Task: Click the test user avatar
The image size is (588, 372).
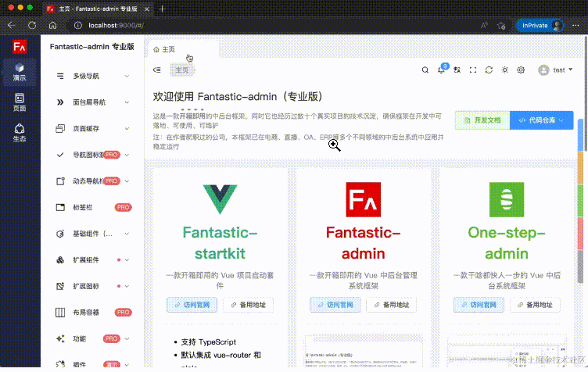Action: 543,70
